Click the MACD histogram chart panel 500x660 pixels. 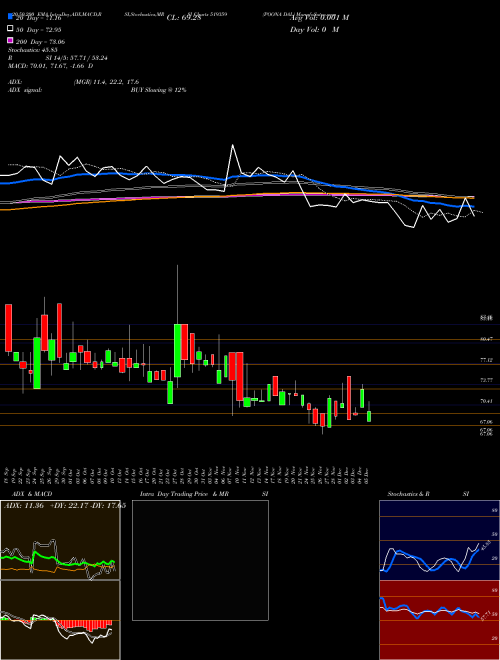pyautogui.click(x=60, y=620)
